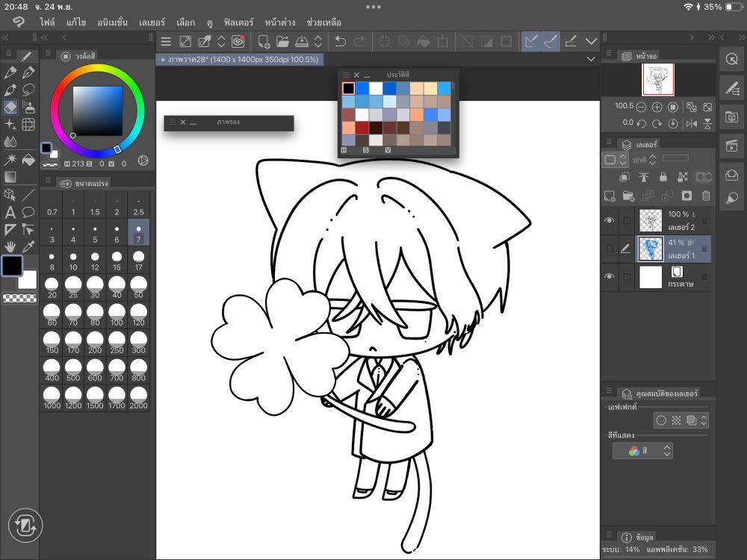The image size is (747, 560).
Task: Select the Eraser tool in toolbox
Action: pyautogui.click(x=10, y=107)
